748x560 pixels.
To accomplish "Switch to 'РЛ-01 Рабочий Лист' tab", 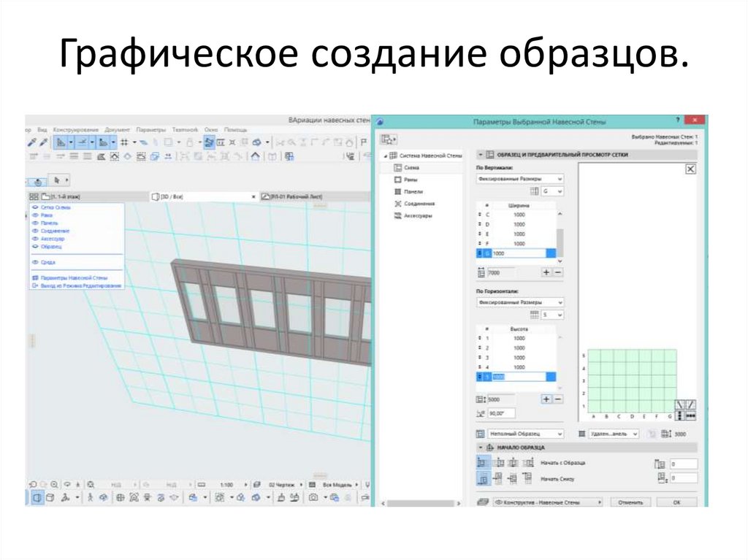I will coord(315,196).
